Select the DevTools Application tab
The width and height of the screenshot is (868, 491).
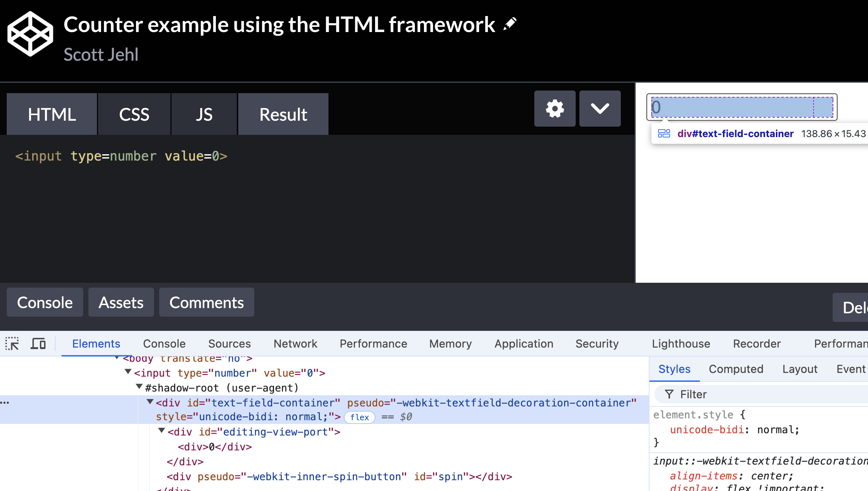524,343
